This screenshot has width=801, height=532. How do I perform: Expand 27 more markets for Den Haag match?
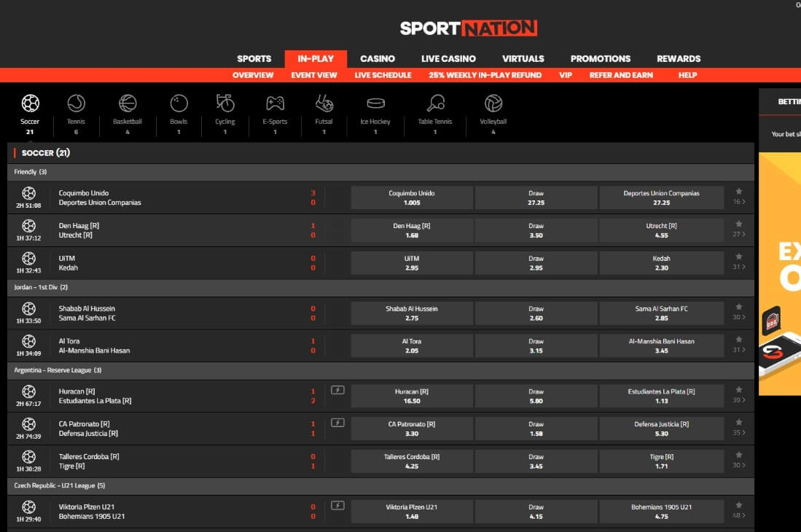pos(738,235)
